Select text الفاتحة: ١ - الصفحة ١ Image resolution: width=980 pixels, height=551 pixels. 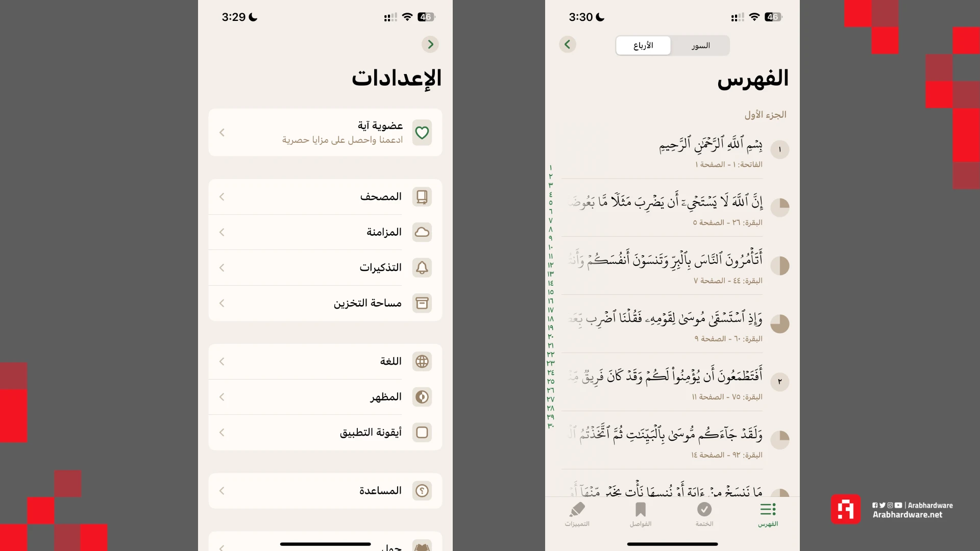pyautogui.click(x=728, y=164)
